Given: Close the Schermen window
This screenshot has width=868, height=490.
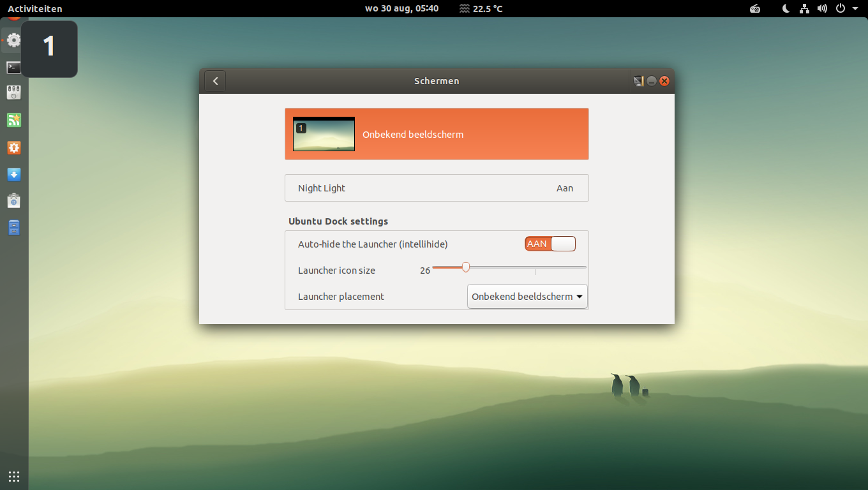Looking at the screenshot, I should click(x=664, y=81).
